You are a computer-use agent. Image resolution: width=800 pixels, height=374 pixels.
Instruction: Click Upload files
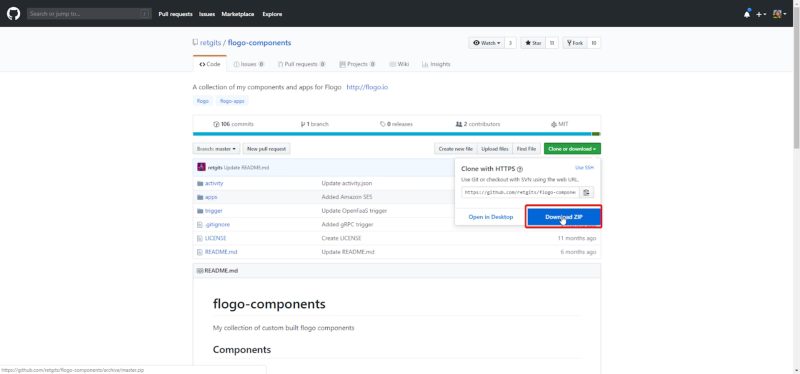495,149
